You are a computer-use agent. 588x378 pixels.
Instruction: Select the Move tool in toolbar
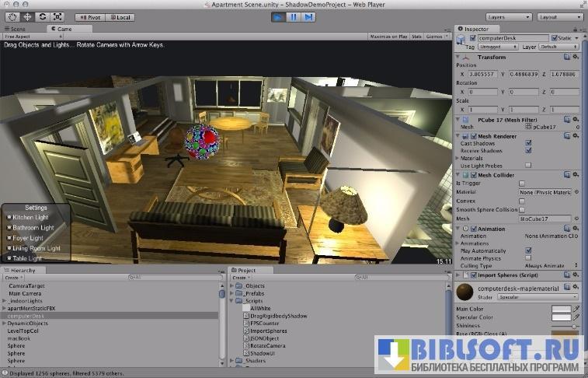point(26,16)
